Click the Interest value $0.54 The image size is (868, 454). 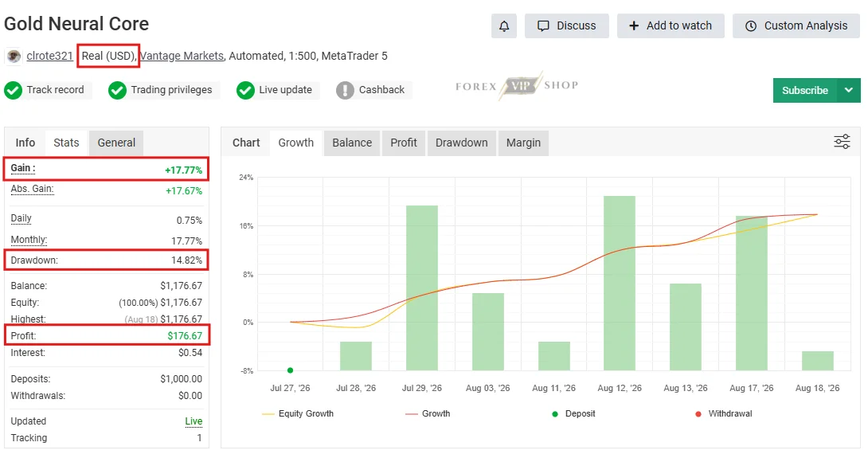190,353
